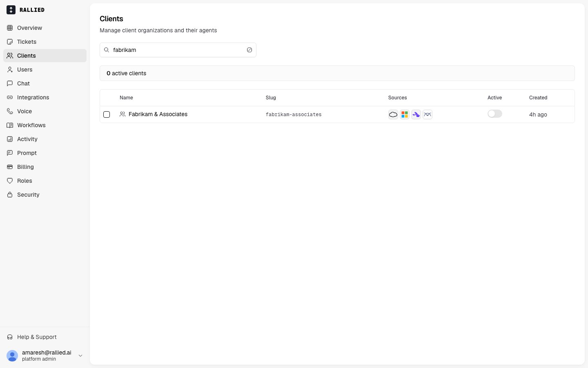
Task: Focus the client search field containing fabrikam
Action: pyautogui.click(x=178, y=50)
